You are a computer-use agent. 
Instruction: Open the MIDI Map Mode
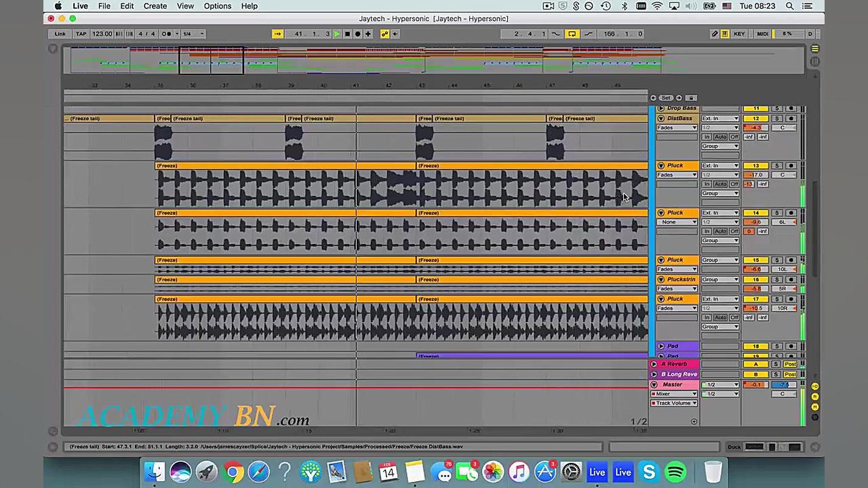(x=762, y=34)
